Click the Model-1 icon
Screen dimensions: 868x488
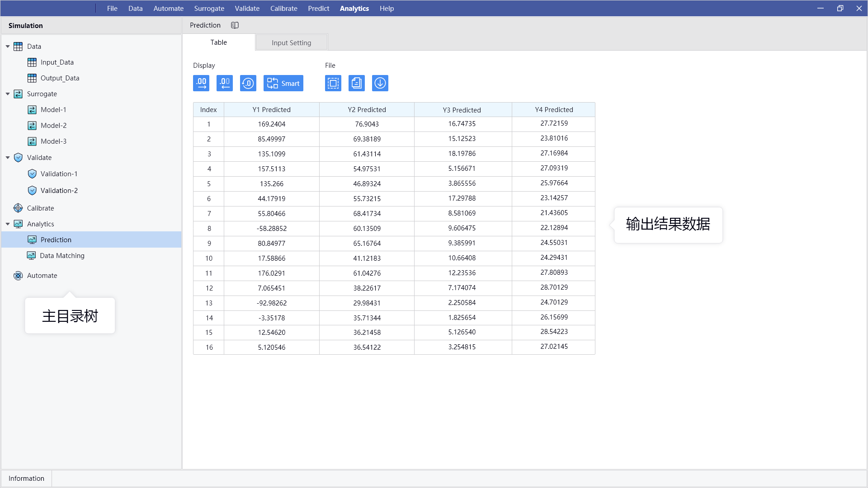(32, 110)
